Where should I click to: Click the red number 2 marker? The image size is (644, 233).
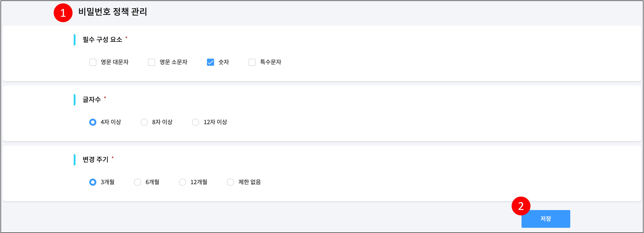click(x=521, y=206)
